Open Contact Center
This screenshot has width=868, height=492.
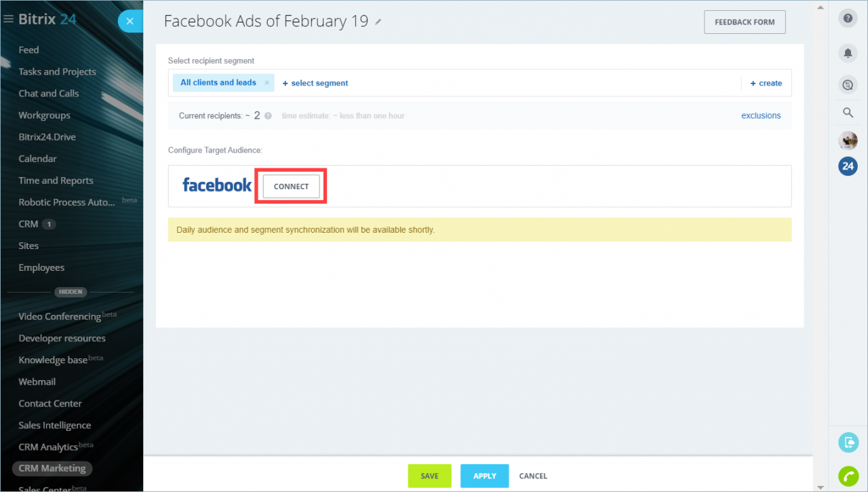(x=50, y=403)
